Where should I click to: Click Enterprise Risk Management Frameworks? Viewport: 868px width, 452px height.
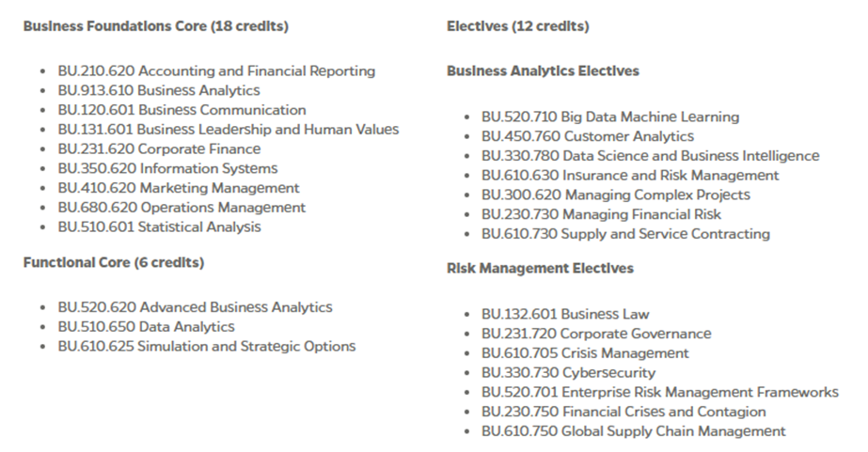660,392
